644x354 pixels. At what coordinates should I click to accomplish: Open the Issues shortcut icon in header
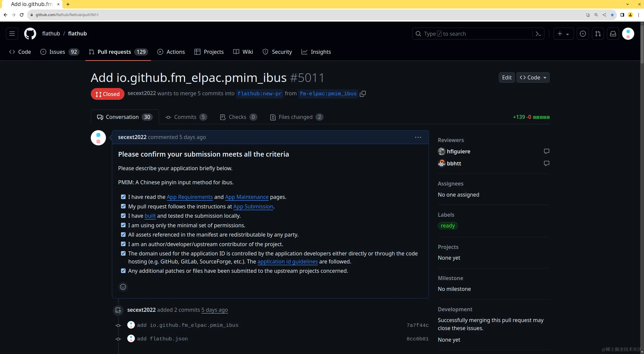coord(583,34)
